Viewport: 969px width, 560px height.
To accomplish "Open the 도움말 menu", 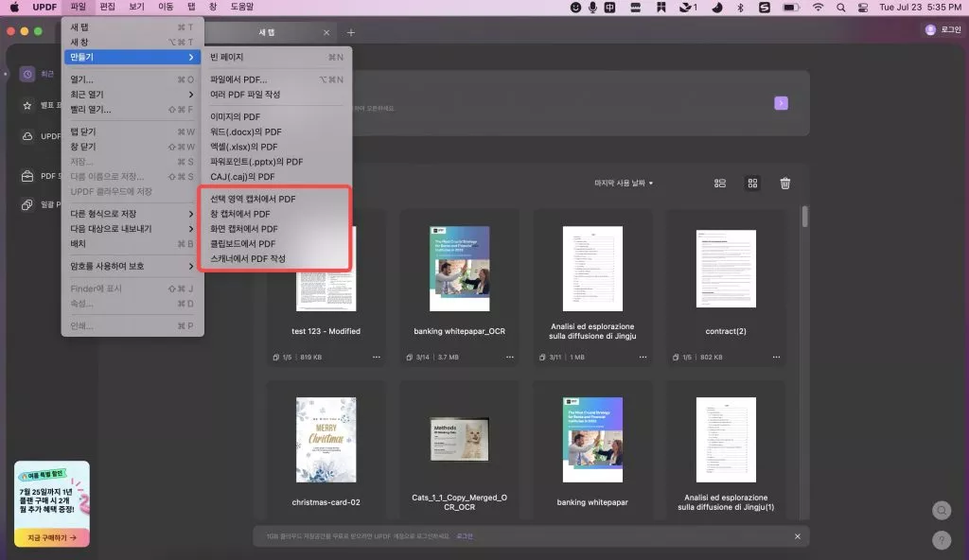I will click(241, 7).
